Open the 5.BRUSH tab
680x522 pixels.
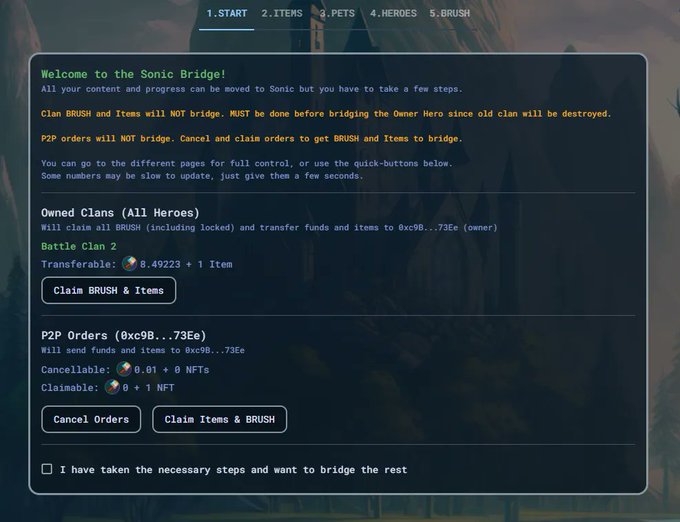tap(449, 13)
